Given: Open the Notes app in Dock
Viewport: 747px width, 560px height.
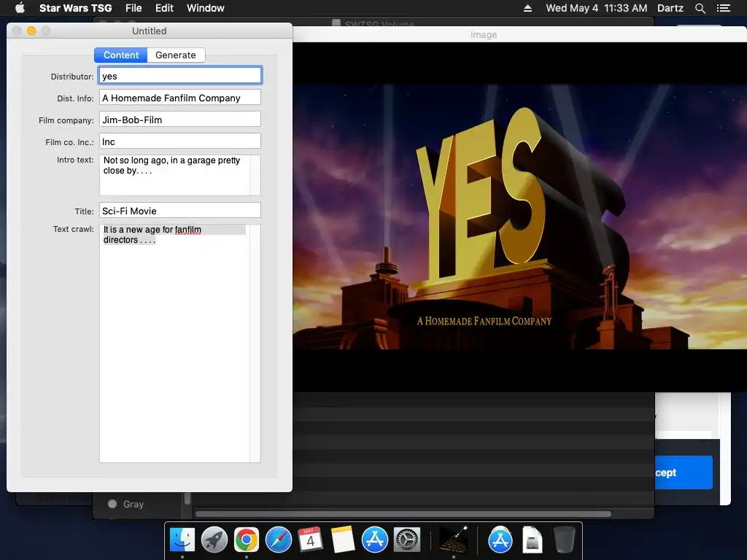Looking at the screenshot, I should point(343,540).
